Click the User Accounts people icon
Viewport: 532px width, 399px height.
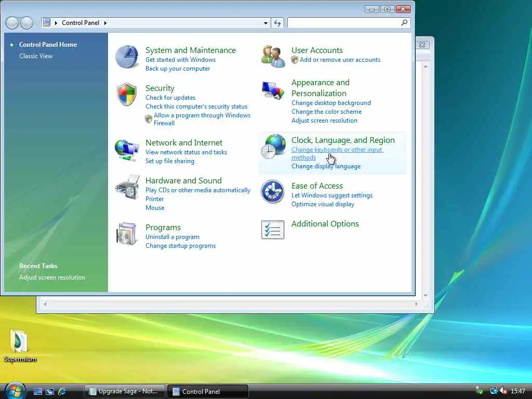click(x=273, y=56)
